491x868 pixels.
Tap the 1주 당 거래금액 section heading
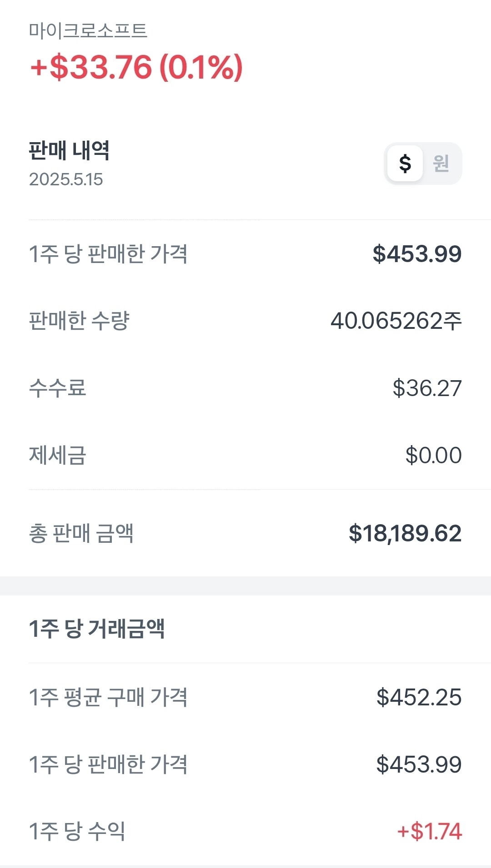(x=97, y=629)
